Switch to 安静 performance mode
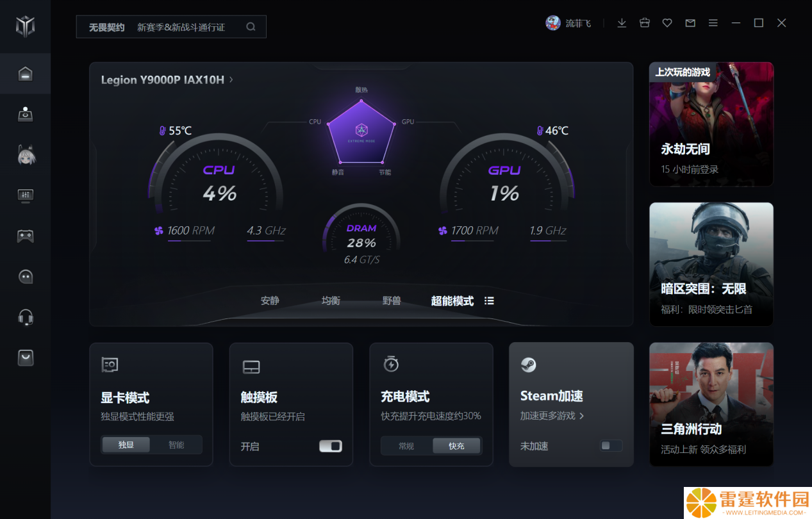The image size is (812, 519). point(270,301)
